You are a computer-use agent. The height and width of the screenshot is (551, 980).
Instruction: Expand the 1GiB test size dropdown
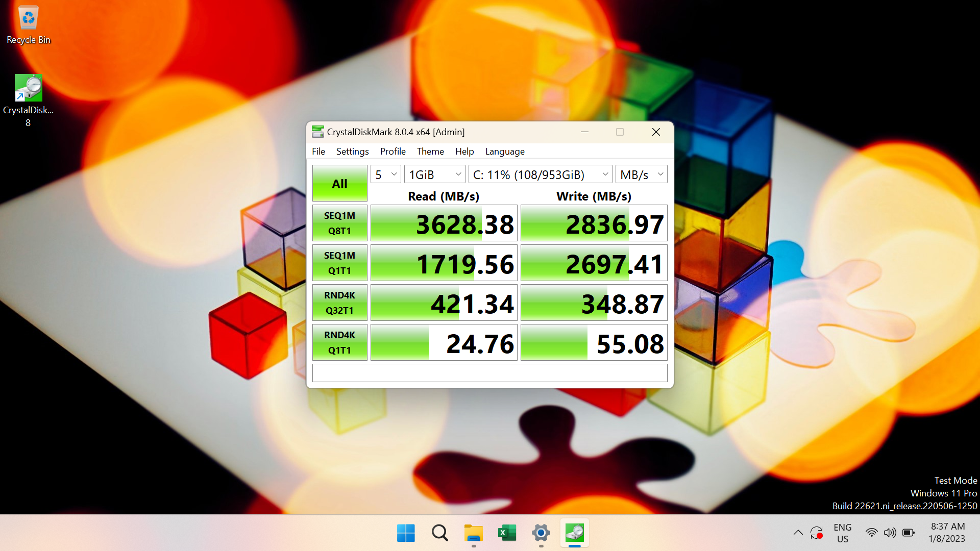pos(434,174)
